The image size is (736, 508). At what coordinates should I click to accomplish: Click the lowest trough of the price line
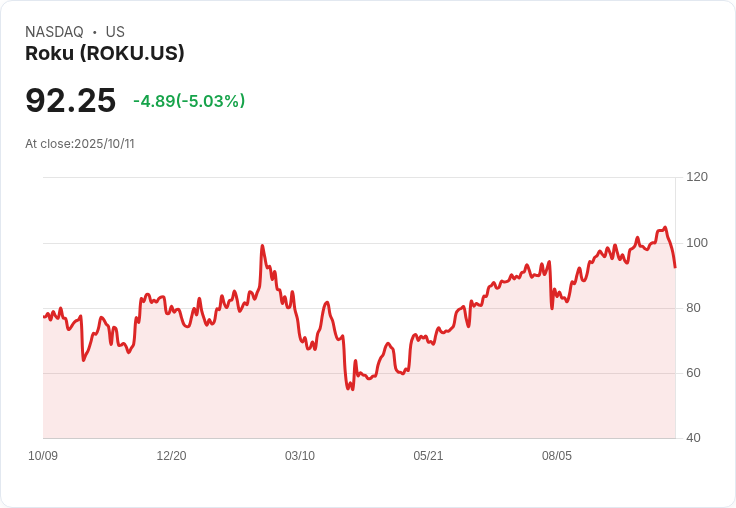351,389
